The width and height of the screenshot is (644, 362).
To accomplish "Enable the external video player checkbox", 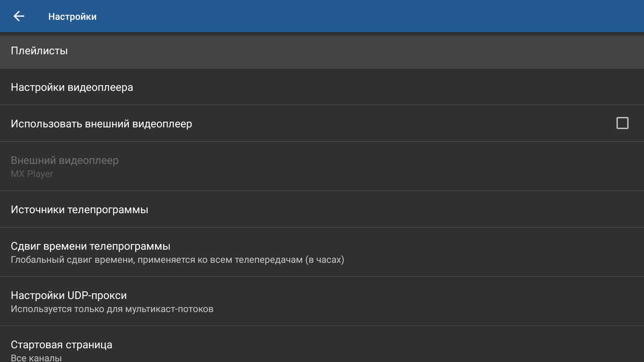I will (x=623, y=123).
